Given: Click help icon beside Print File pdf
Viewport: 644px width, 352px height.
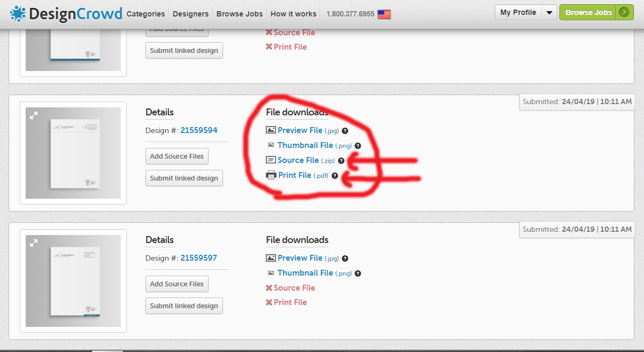Looking at the screenshot, I should pyautogui.click(x=335, y=176).
